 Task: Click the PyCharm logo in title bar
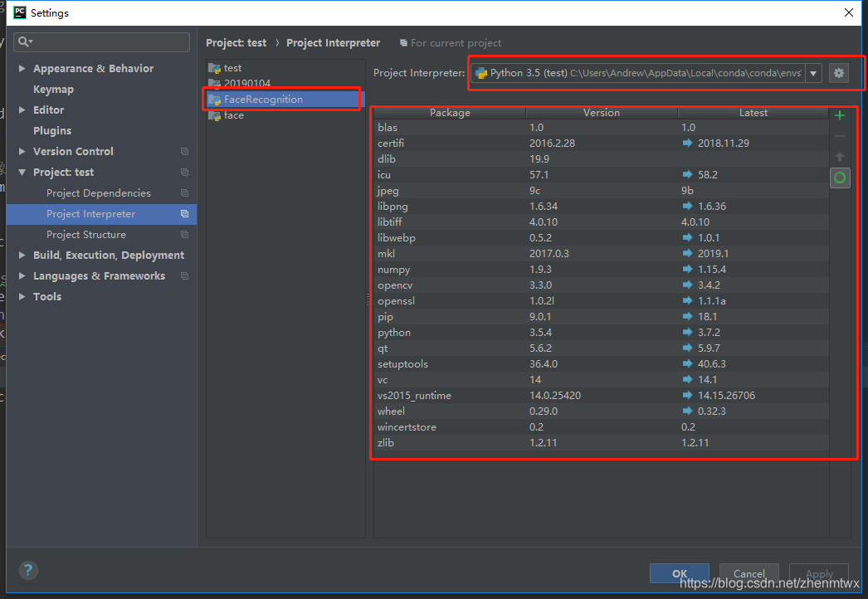(19, 12)
